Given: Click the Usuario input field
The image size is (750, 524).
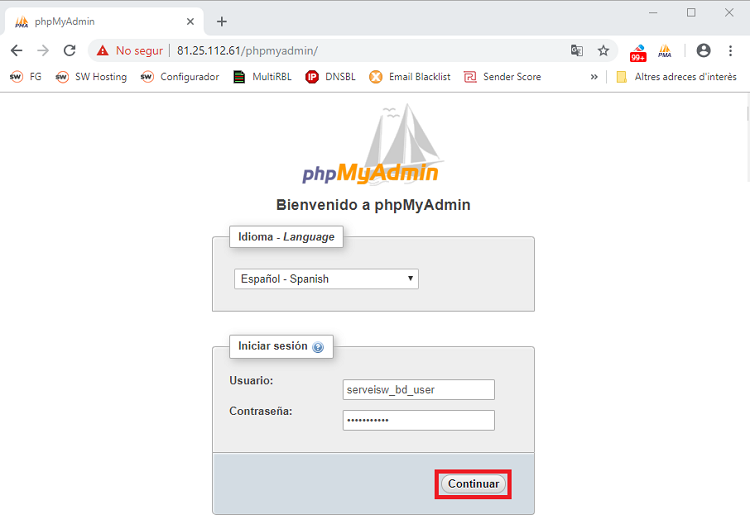Looking at the screenshot, I should click(x=419, y=390).
